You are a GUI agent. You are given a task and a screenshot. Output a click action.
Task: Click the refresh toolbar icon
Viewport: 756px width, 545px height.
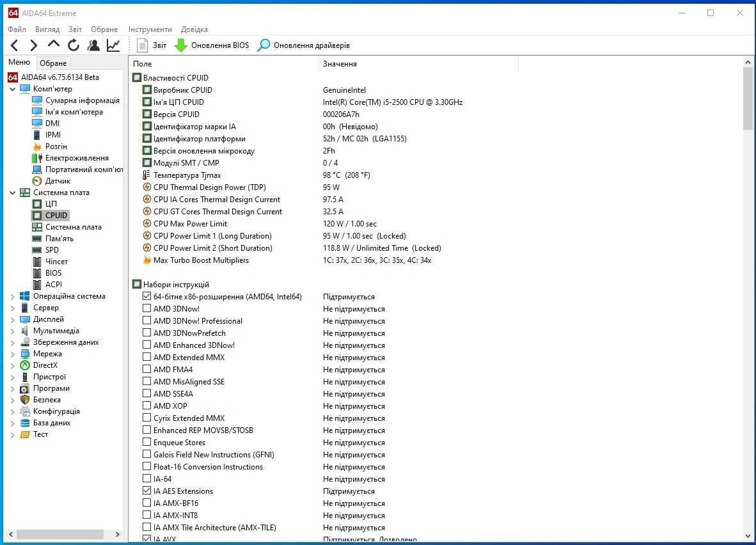(74, 45)
